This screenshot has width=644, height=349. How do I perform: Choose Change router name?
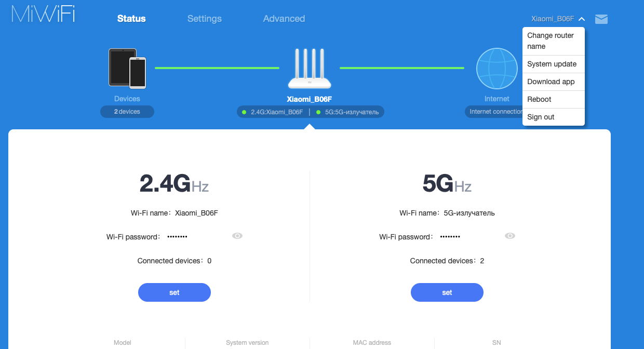tap(554, 41)
